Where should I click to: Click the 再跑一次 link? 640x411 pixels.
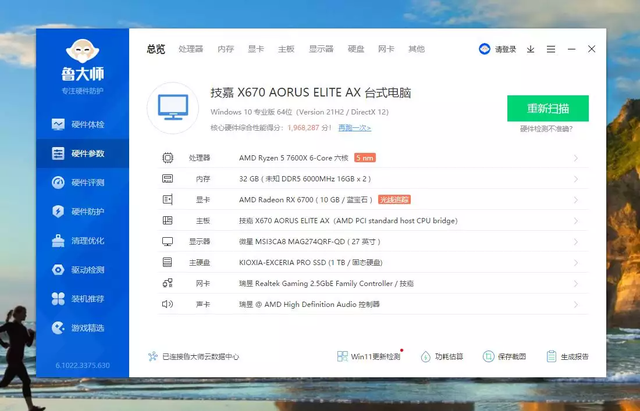[x=354, y=128]
